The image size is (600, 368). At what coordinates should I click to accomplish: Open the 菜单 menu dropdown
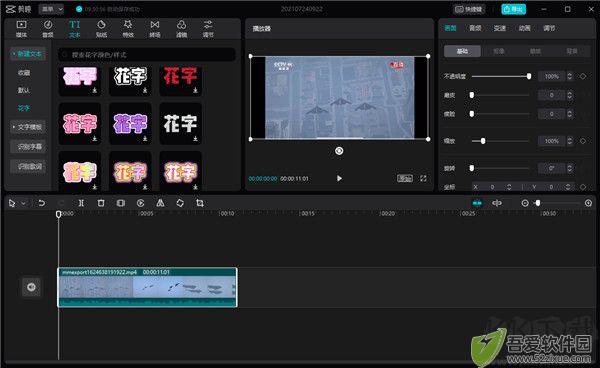(x=51, y=9)
